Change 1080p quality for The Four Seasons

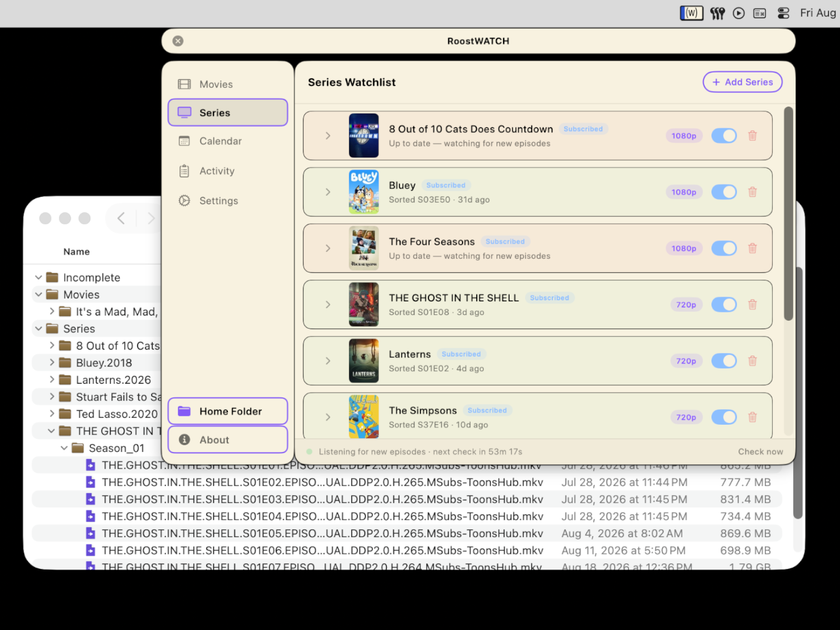(x=684, y=248)
